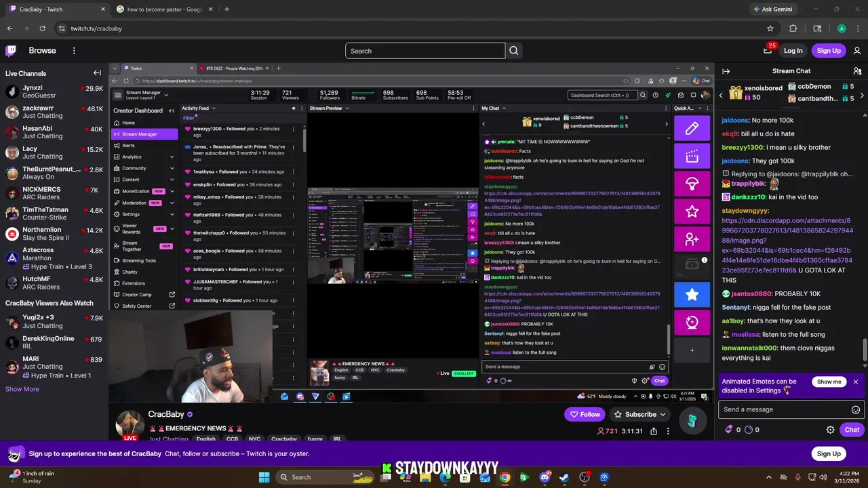Open the blue star Quick Action tile
This screenshot has height=488, width=868.
coord(692,295)
